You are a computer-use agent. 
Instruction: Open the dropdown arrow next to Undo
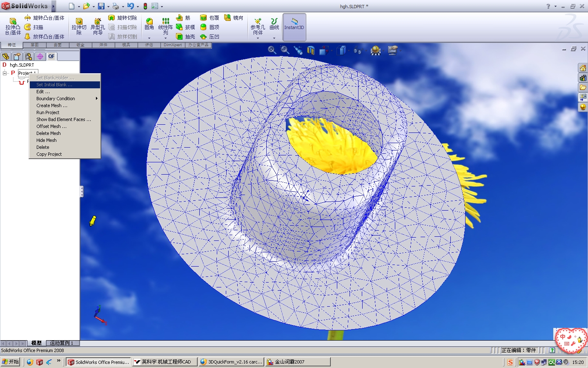(138, 7)
